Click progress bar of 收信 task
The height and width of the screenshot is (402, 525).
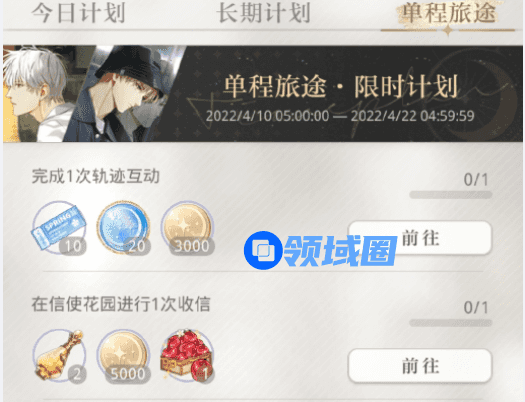click(x=451, y=323)
